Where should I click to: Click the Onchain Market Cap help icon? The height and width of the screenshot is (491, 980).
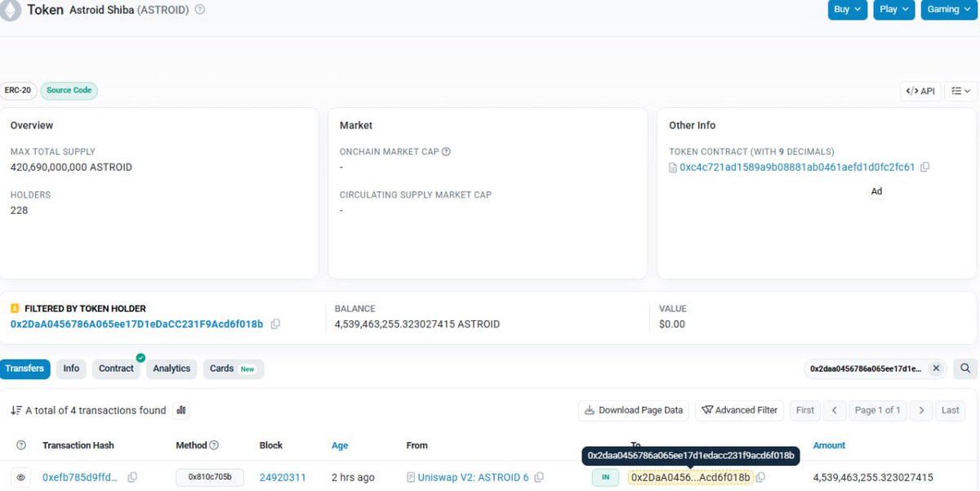click(x=446, y=152)
